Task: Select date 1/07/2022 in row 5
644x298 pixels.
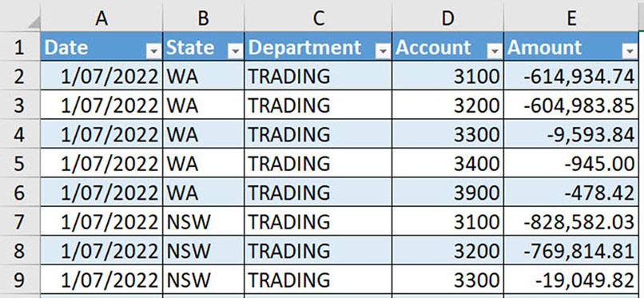Action: 101,163
